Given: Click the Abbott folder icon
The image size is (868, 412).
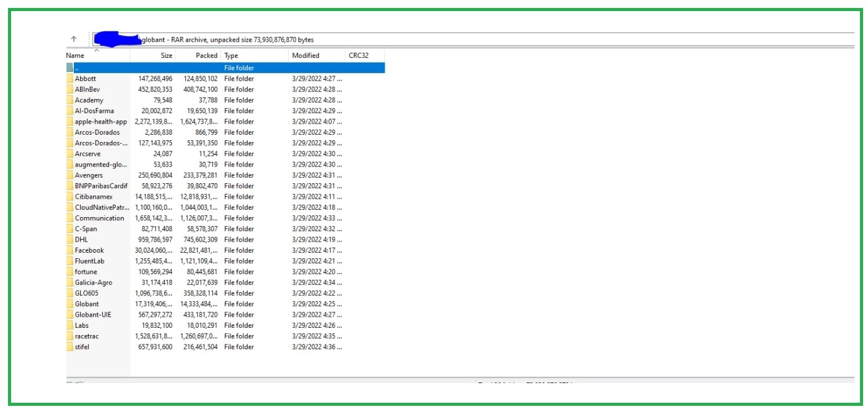Looking at the screenshot, I should (70, 79).
